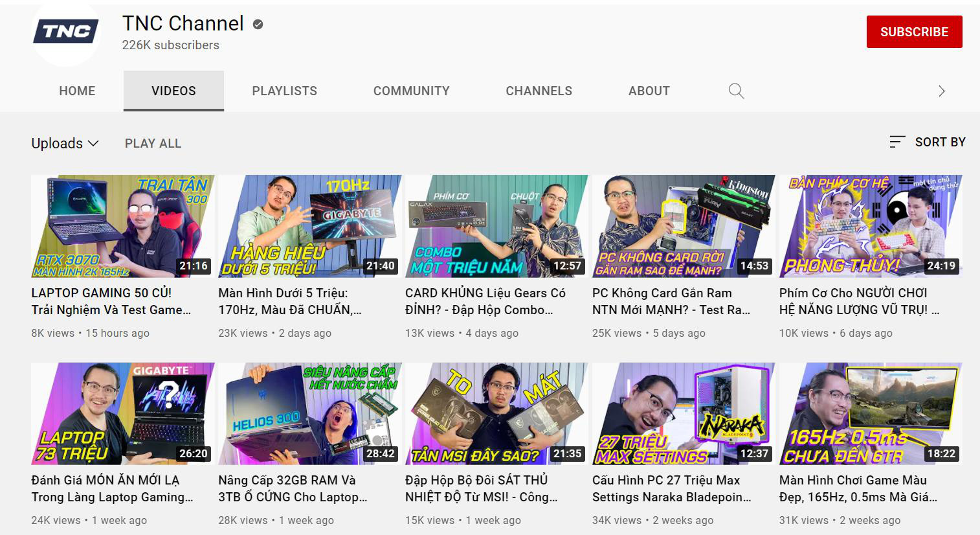Click the 14:53 duration badge
980x535 pixels.
754,266
